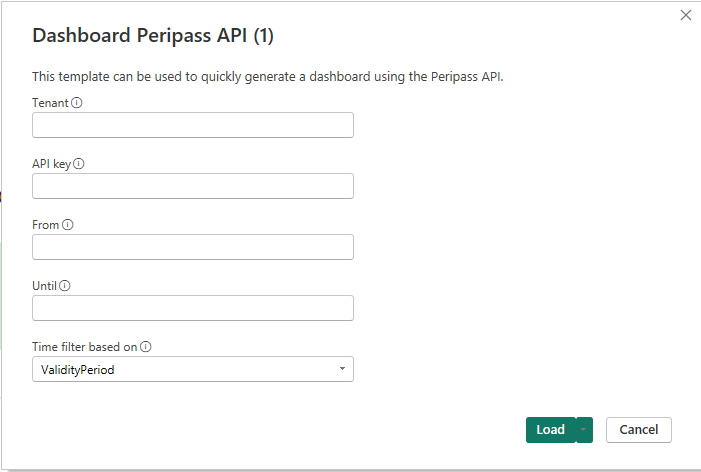
Task: Place cursor in the Until input field
Action: [x=193, y=308]
